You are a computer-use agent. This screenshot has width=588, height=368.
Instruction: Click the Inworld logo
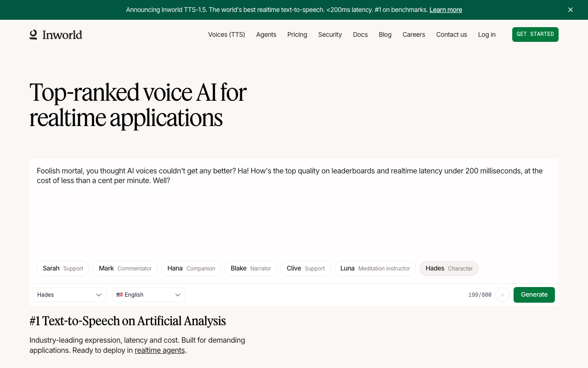(56, 34)
